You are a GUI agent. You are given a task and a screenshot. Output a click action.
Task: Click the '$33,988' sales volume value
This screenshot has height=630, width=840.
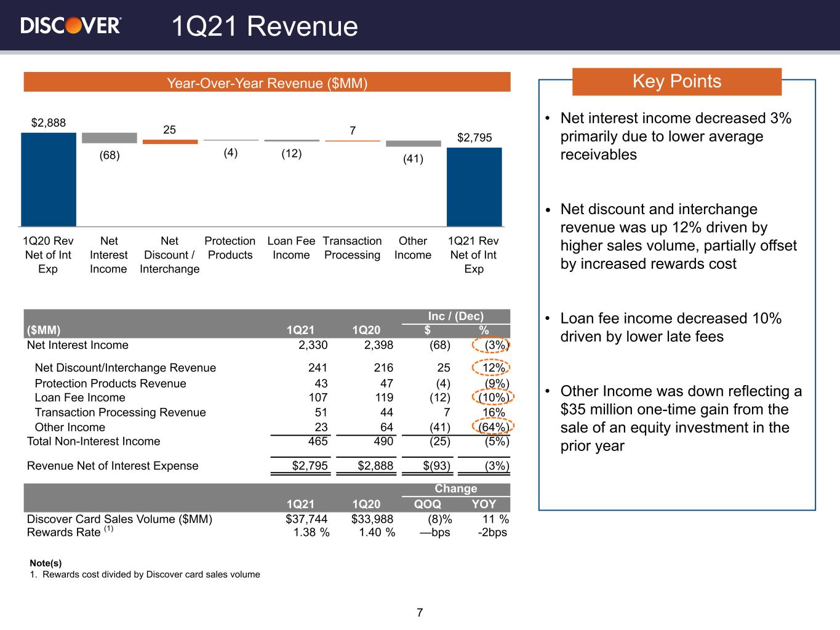point(372,519)
